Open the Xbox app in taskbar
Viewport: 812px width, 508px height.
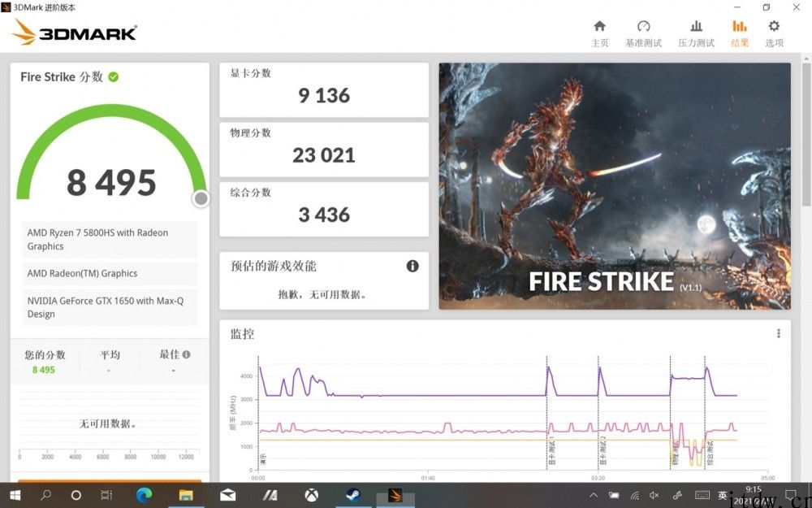click(311, 495)
